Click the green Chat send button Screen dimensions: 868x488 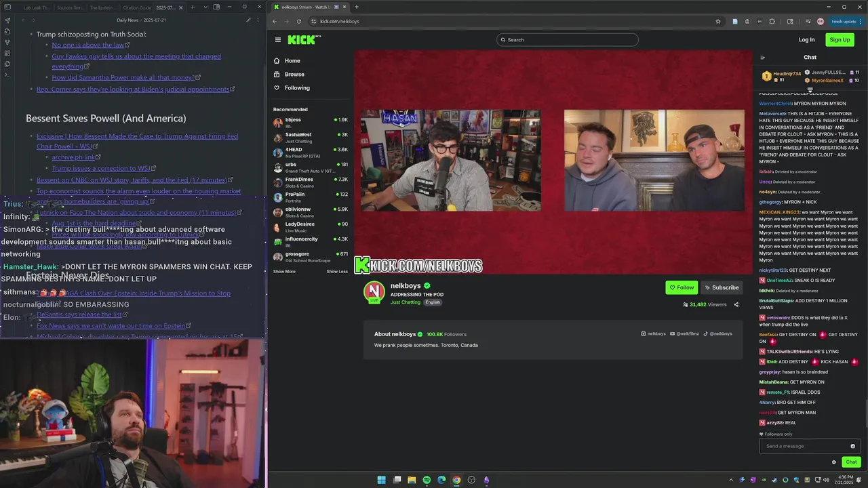click(852, 462)
